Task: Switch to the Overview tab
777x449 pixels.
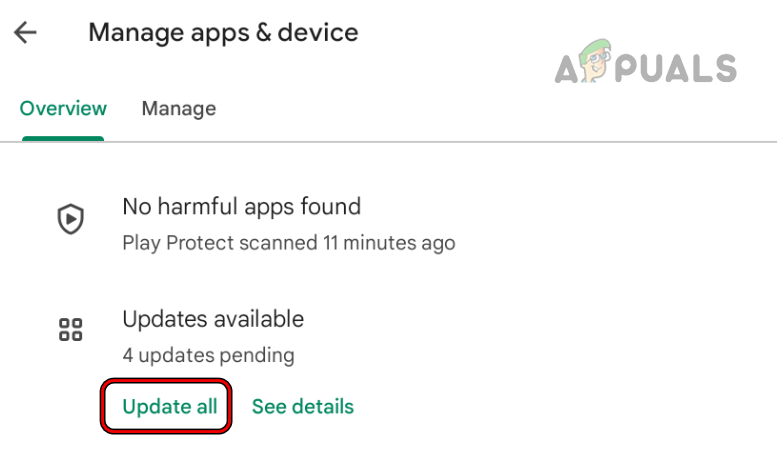Action: (x=63, y=108)
